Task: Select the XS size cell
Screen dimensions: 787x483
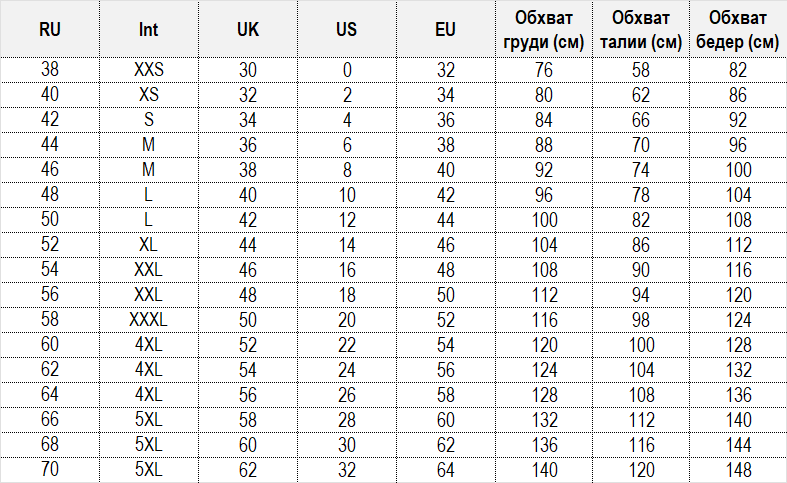Action: pos(148,95)
